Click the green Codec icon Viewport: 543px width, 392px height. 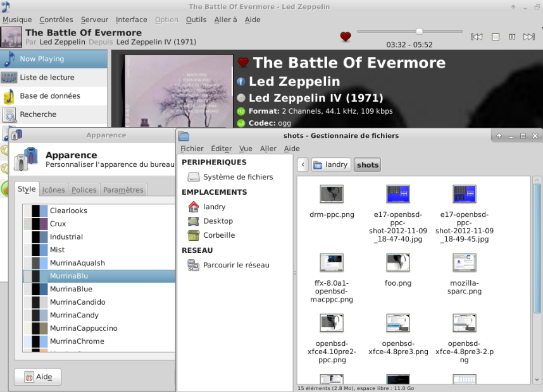pos(241,123)
